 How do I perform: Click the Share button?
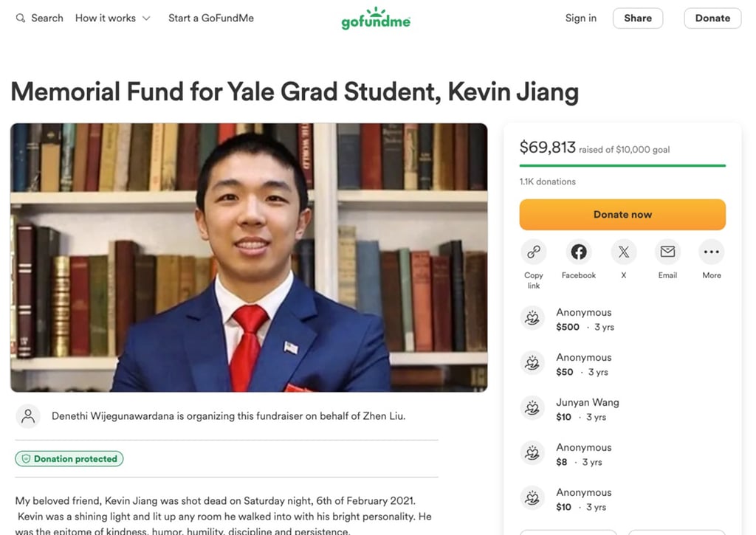pyautogui.click(x=637, y=18)
